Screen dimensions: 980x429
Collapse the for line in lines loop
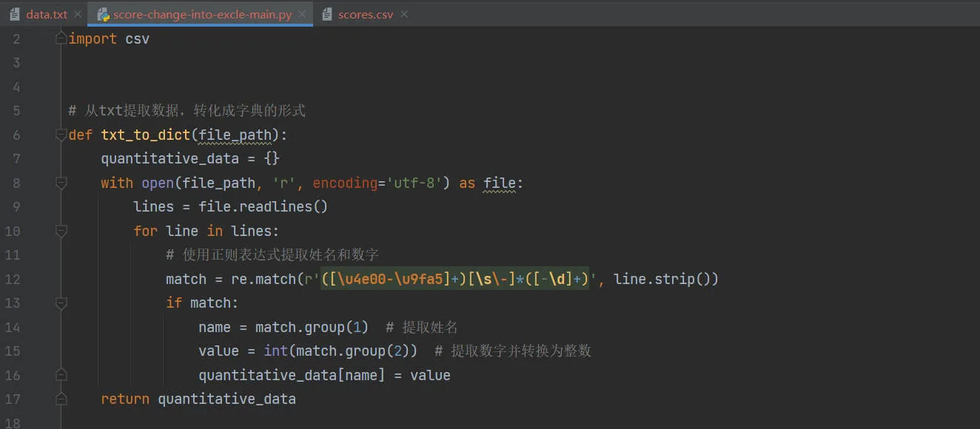point(61,232)
